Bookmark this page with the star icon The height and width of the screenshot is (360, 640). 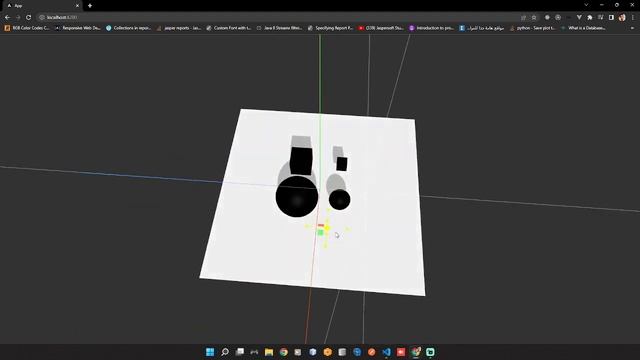click(534, 18)
